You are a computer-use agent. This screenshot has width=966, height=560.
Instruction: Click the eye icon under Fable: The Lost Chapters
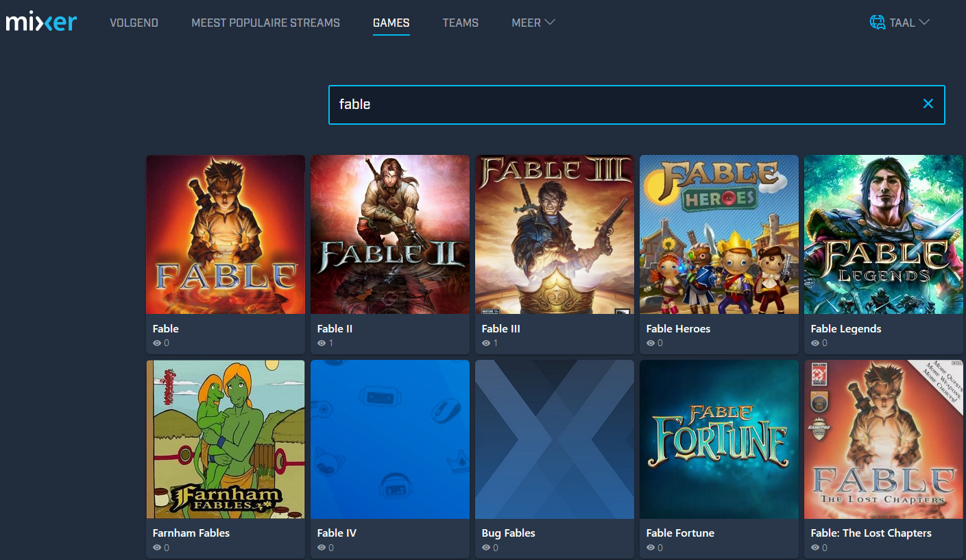coord(815,548)
